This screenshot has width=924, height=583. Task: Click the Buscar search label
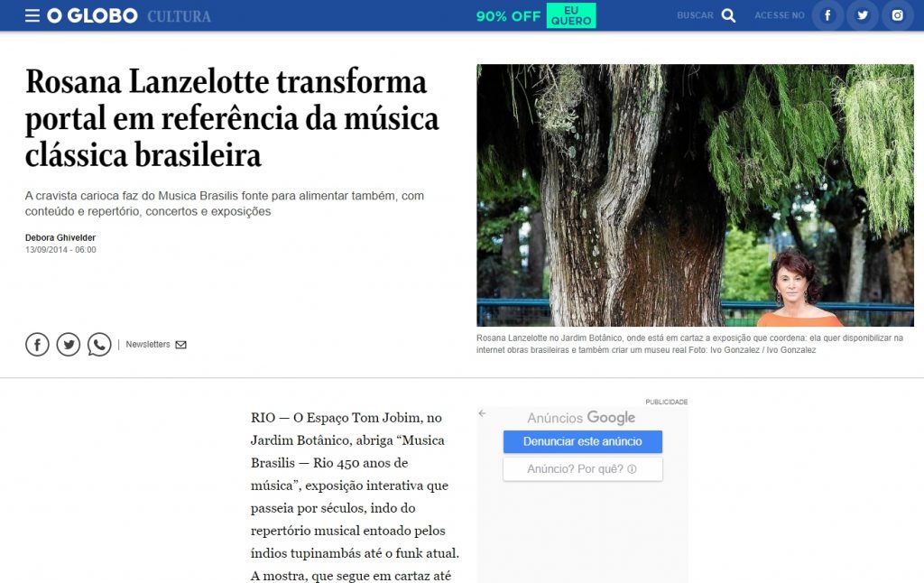[695, 15]
